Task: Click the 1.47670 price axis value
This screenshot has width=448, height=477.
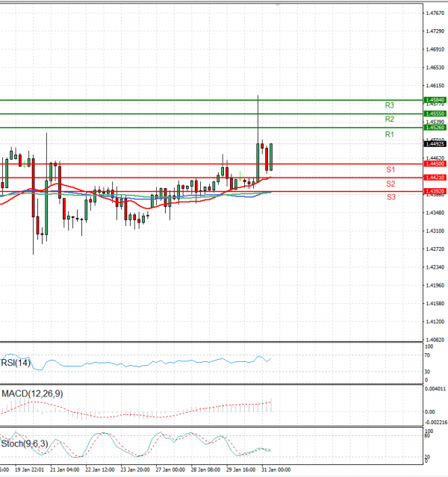Action: (x=435, y=13)
